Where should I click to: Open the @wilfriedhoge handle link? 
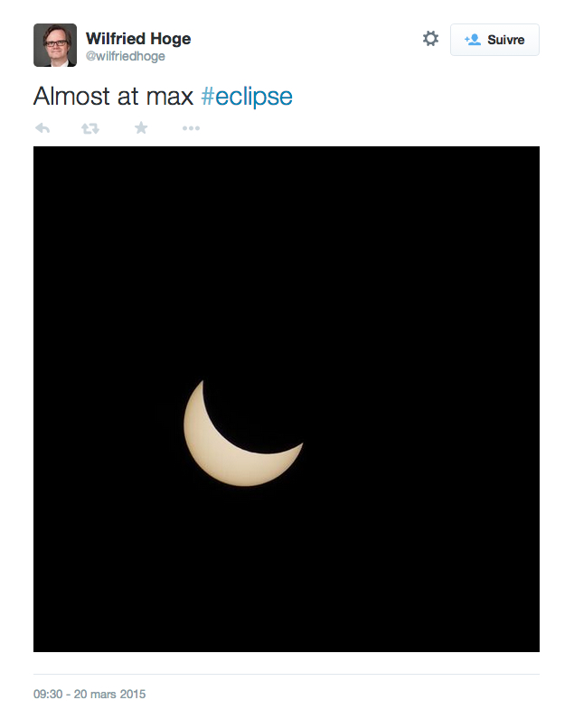(125, 56)
